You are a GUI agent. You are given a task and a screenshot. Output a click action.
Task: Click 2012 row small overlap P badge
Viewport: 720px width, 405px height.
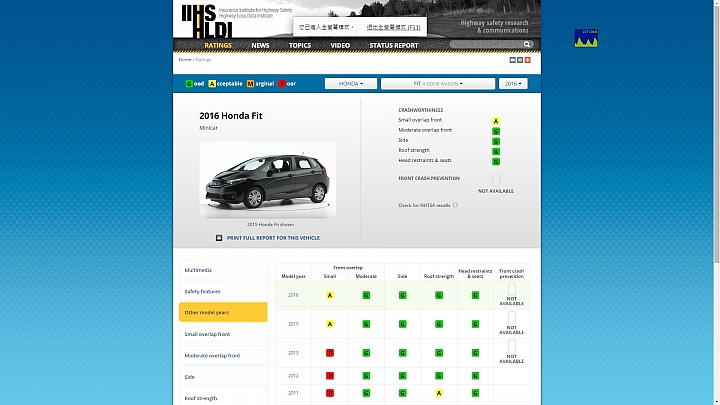pos(330,376)
